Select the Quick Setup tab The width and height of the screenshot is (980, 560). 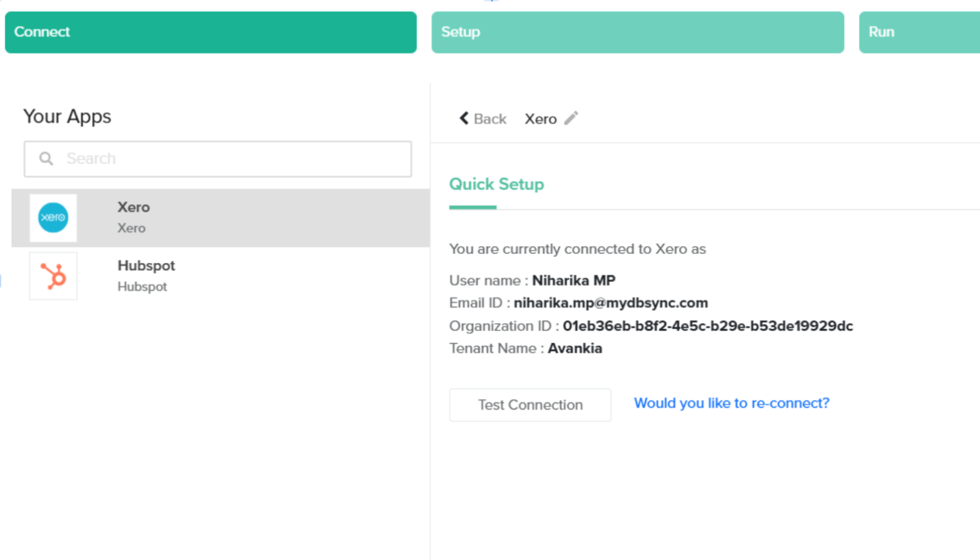pyautogui.click(x=496, y=184)
